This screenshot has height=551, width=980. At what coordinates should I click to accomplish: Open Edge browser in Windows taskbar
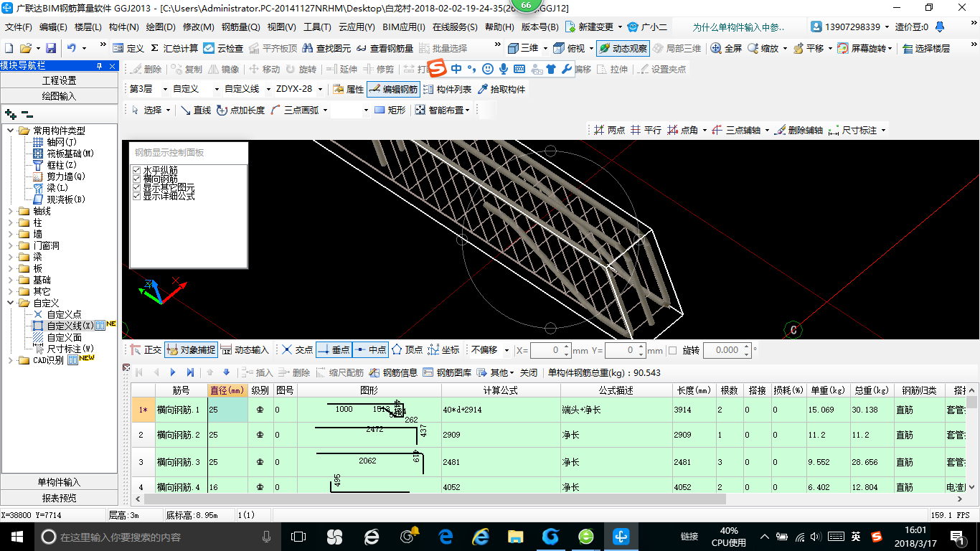point(446,536)
